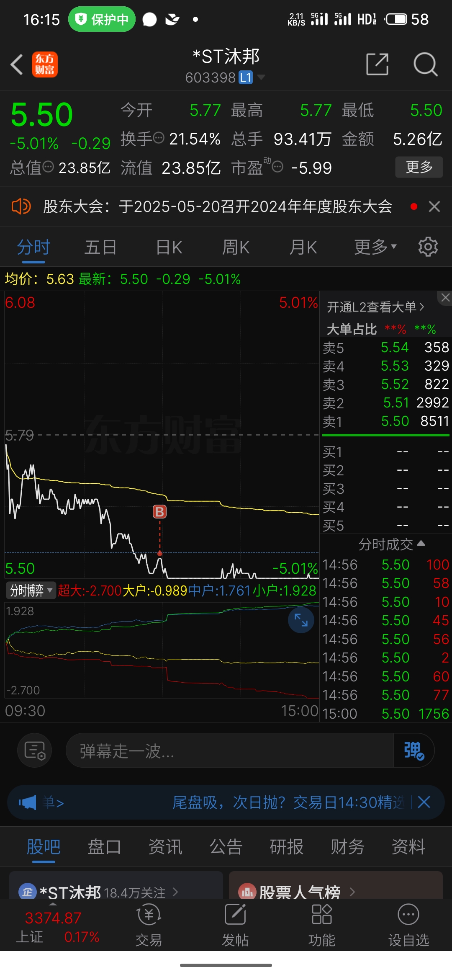Open chart settings gear icon
Viewport: 452px width, 980px height.
tap(428, 247)
